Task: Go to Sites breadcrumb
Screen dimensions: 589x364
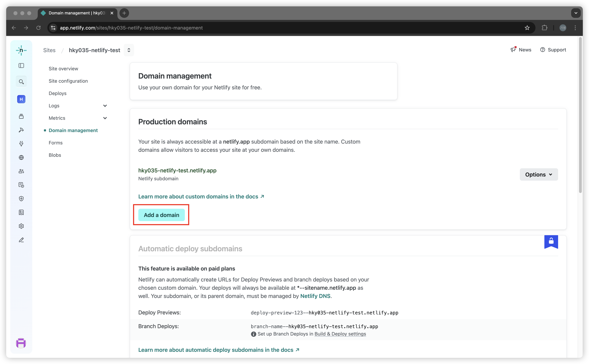Action: click(x=49, y=50)
